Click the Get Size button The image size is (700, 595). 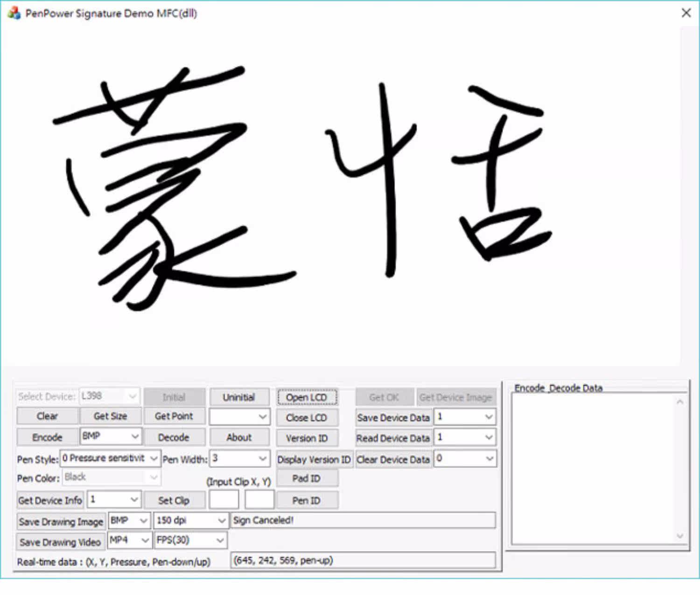pyautogui.click(x=111, y=416)
